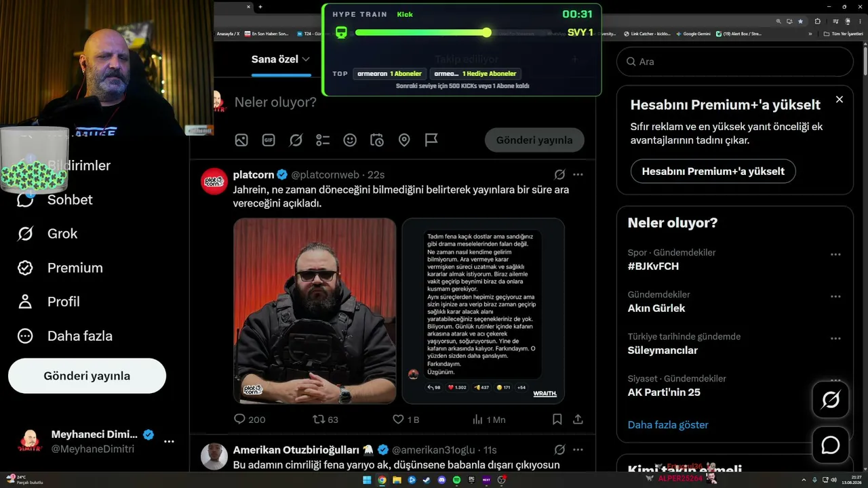Open the platcorn profile avatar
868x488 pixels.
tap(214, 181)
